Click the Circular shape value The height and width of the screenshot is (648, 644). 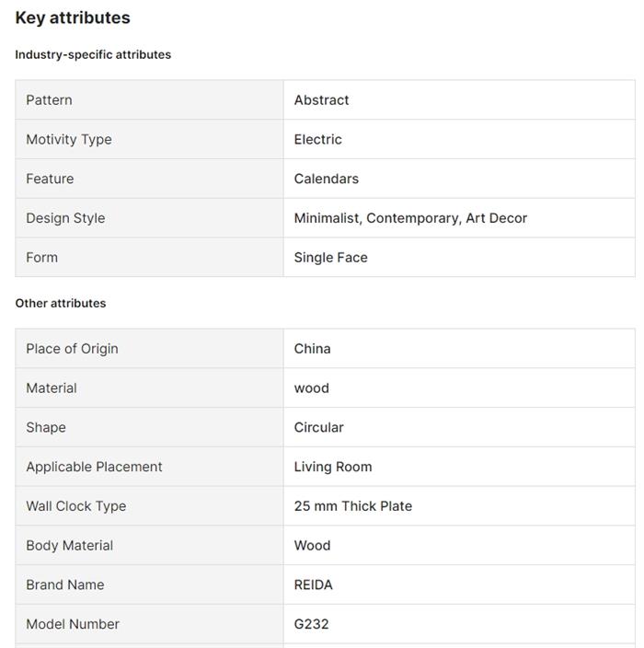point(318,427)
